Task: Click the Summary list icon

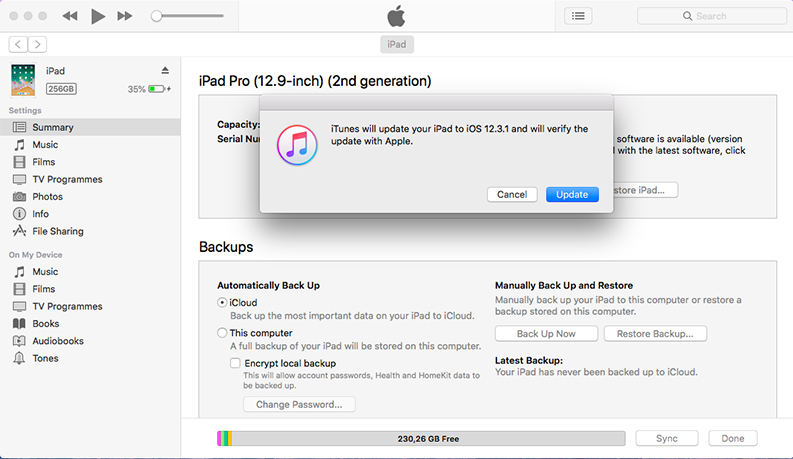Action: (x=19, y=127)
